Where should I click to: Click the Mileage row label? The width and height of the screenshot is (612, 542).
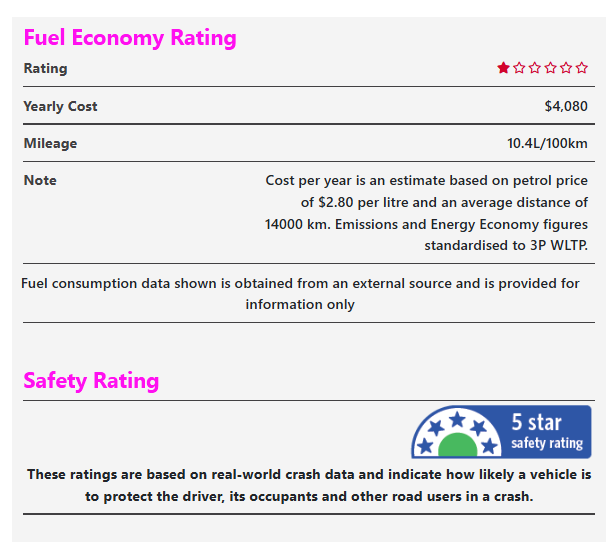[x=50, y=143]
